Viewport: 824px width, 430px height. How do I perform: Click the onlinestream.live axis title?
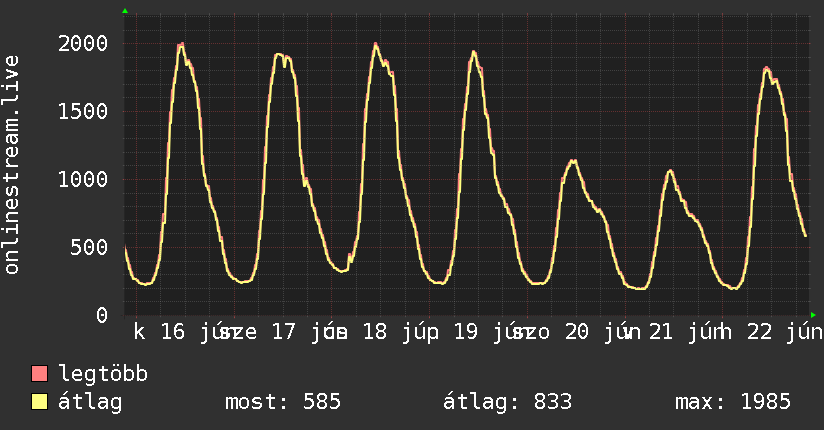pyautogui.click(x=11, y=165)
